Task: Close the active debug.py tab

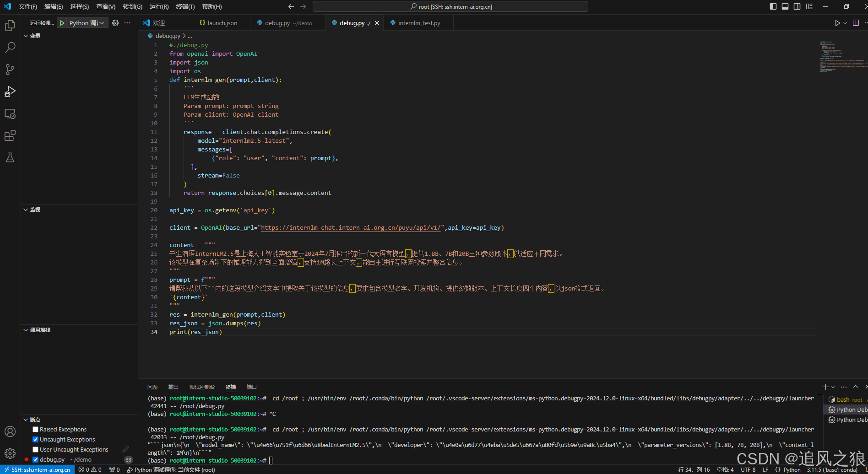Action: (x=377, y=23)
